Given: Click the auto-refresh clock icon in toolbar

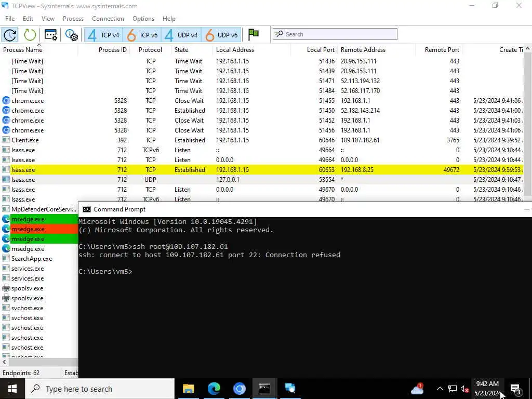Looking at the screenshot, I should [10, 35].
